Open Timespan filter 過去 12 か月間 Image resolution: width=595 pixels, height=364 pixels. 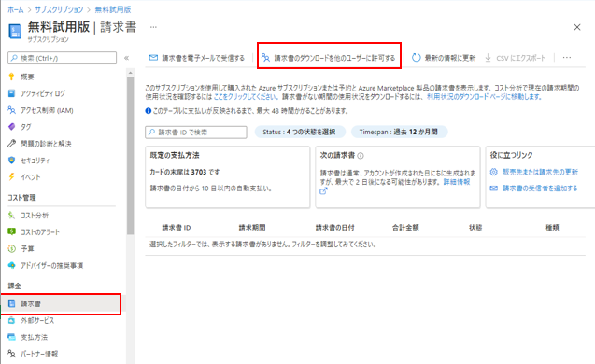click(x=399, y=132)
